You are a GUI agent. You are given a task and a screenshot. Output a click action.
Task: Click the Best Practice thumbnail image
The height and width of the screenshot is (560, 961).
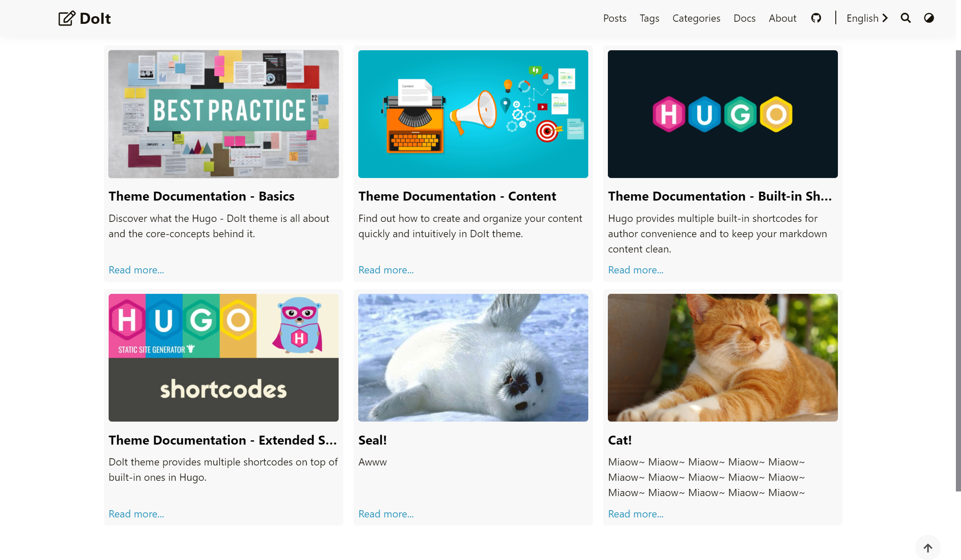[224, 114]
